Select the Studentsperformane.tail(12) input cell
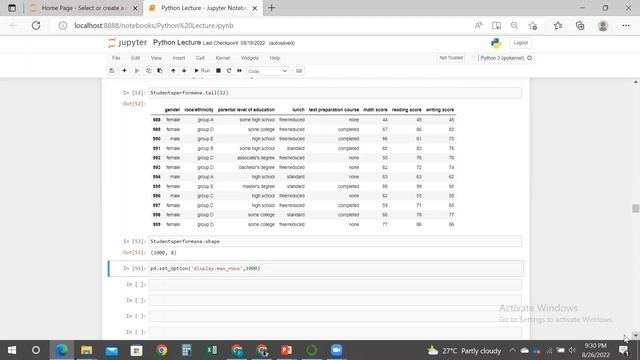 point(335,93)
